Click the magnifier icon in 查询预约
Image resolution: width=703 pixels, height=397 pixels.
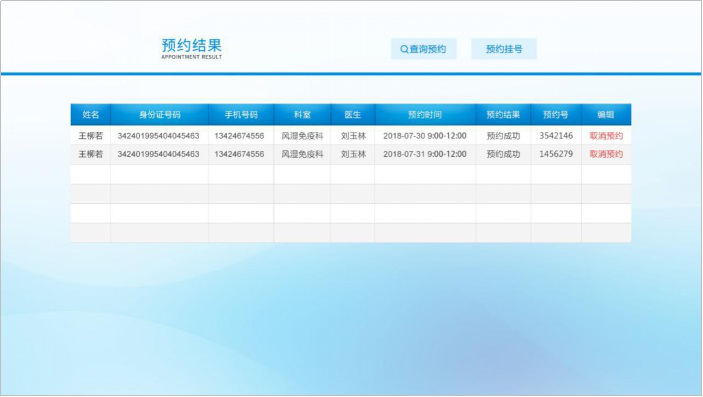tap(404, 49)
